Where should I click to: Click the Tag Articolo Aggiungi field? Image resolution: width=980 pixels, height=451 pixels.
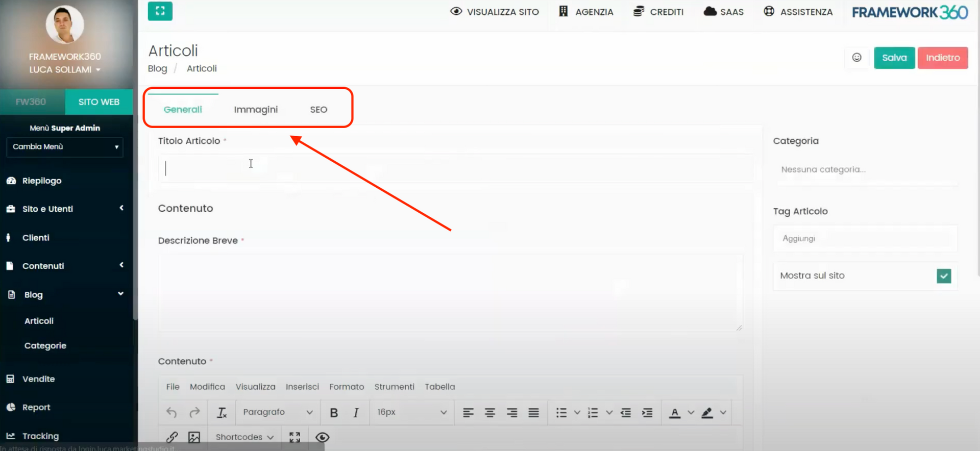click(865, 238)
